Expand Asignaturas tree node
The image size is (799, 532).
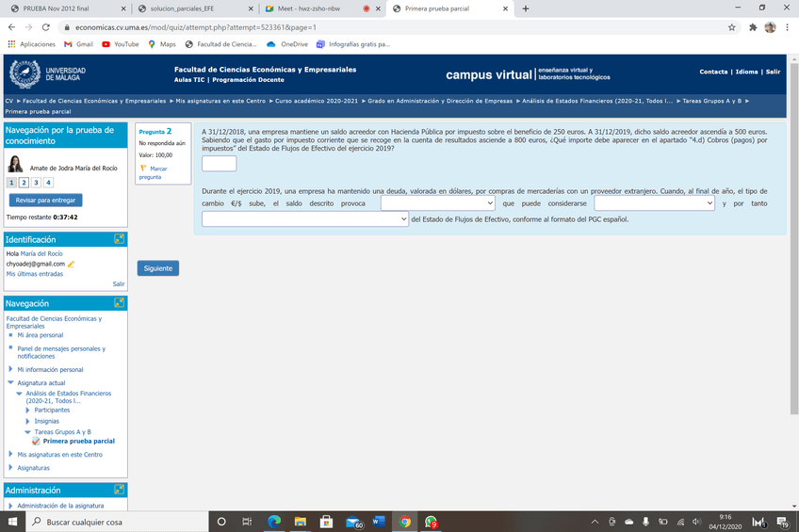10,467
